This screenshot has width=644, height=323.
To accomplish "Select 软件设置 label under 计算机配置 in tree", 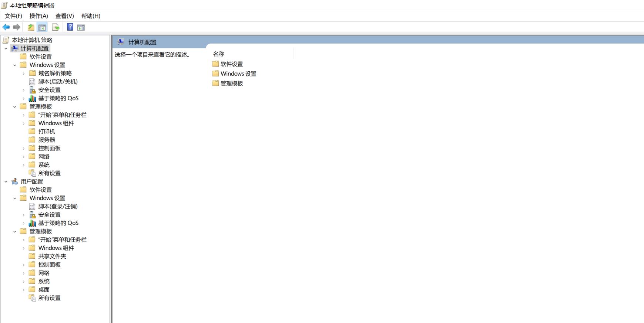I will point(41,57).
